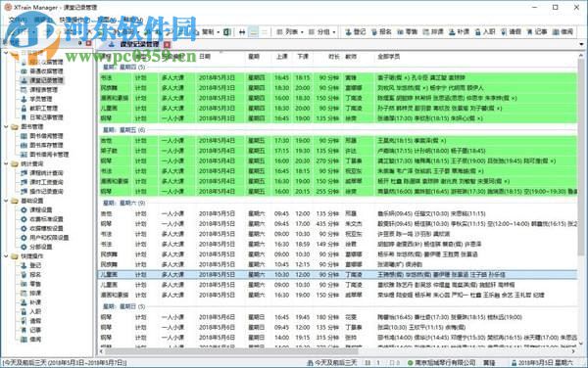This screenshot has width=588, height=368.
Task: Open 课时工资查询 in the sidebar tree
Action: click(x=46, y=182)
